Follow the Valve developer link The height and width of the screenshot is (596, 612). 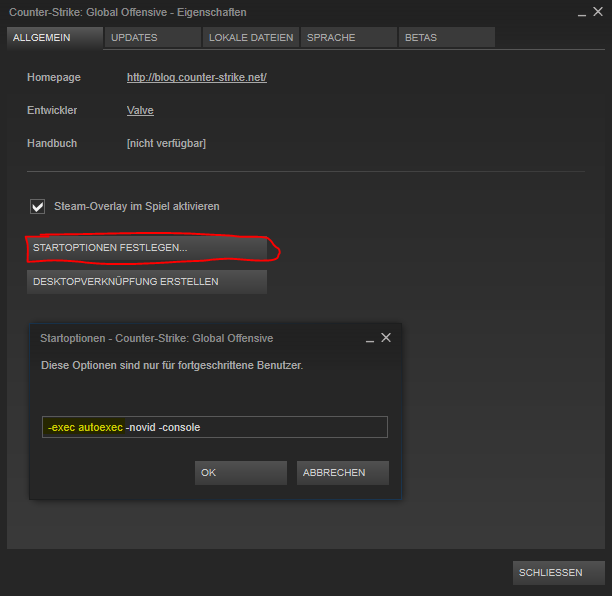click(140, 110)
